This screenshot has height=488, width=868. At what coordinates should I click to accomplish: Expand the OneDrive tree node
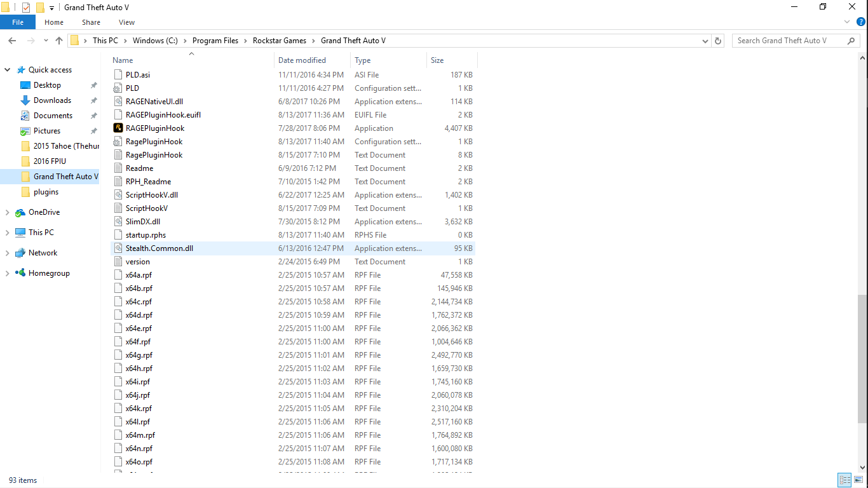coord(8,212)
